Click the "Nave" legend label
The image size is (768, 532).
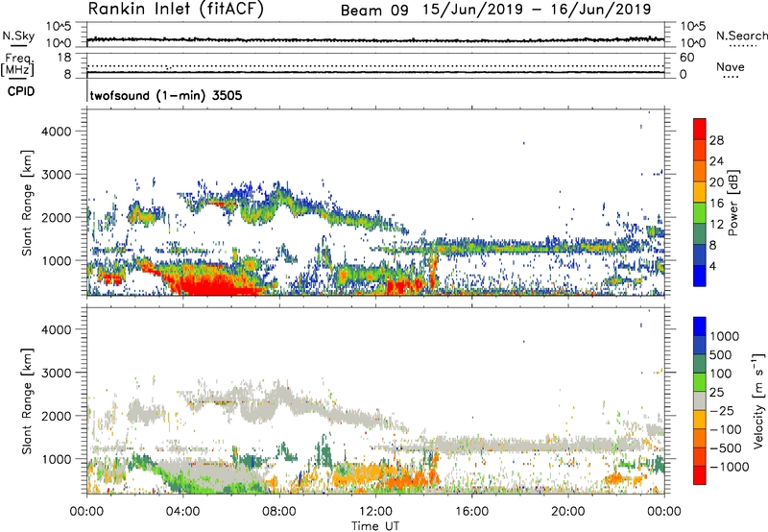(731, 67)
